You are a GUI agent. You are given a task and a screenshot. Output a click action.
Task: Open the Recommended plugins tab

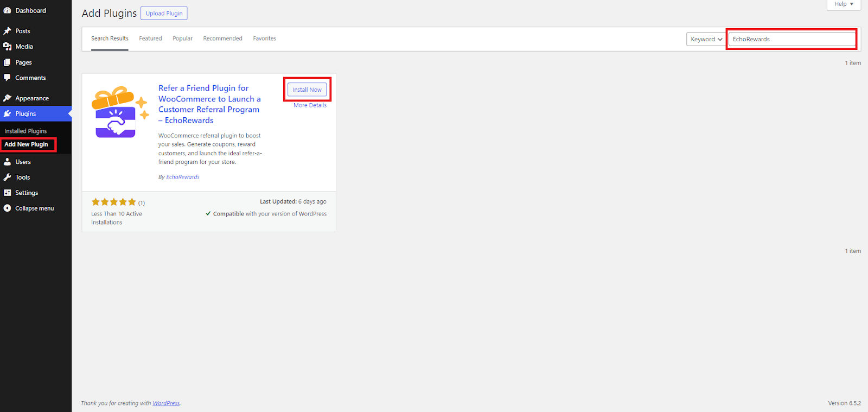[x=222, y=39]
